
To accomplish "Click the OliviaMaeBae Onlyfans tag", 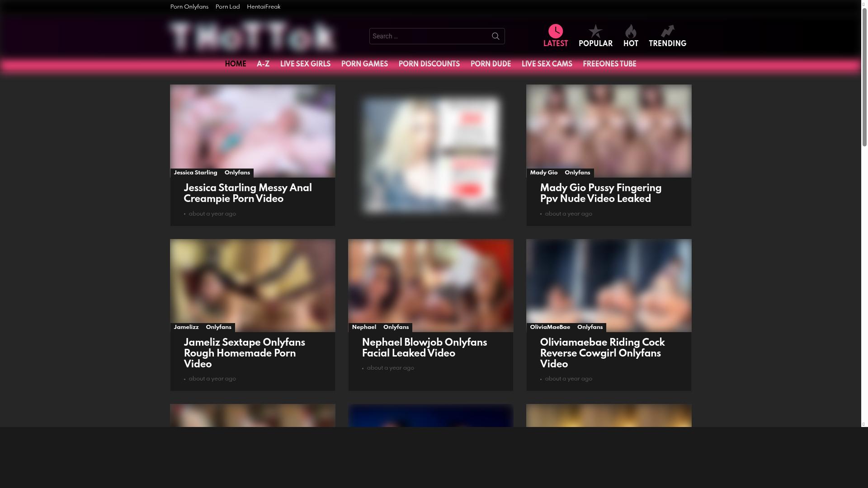I will point(590,327).
